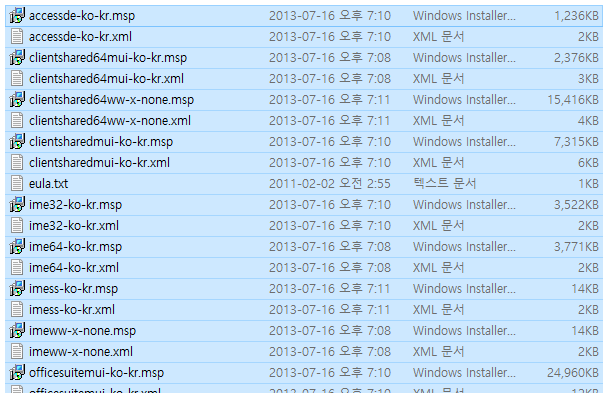Click the document icon of clientsharedmui-ko-kr.xml

click(17, 163)
